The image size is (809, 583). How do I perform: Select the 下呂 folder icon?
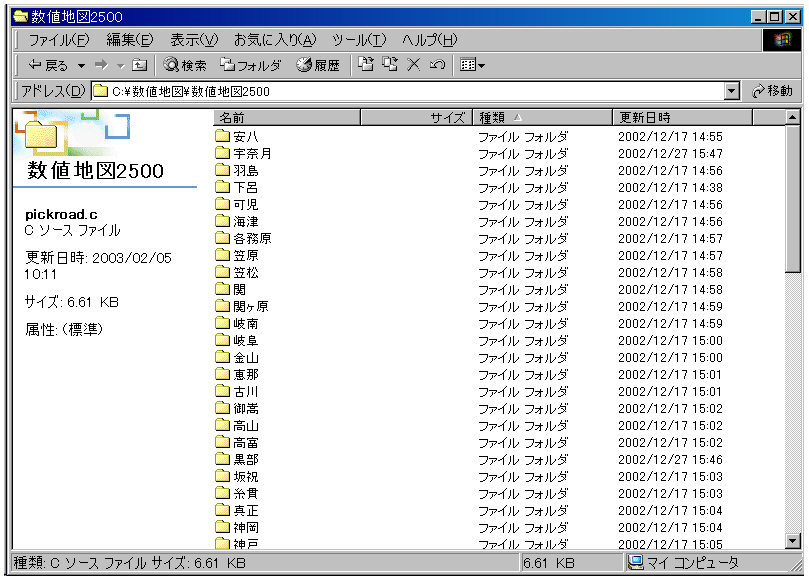(222, 187)
